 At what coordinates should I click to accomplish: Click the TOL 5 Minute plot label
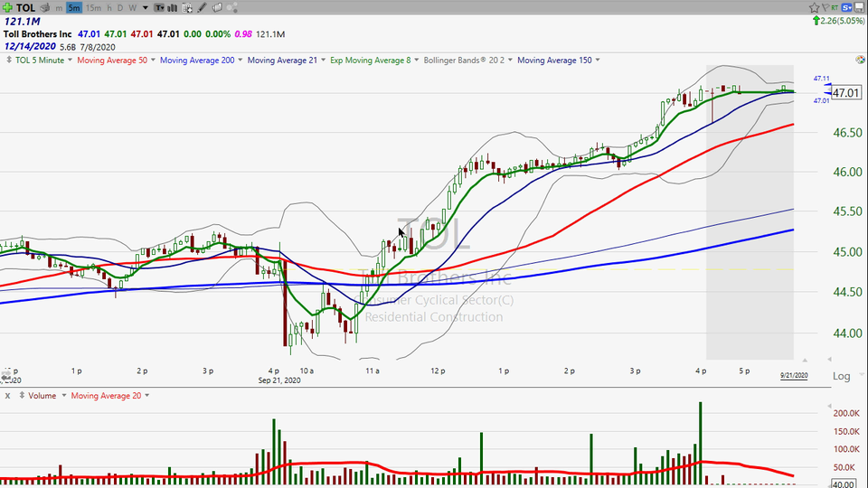(x=40, y=60)
